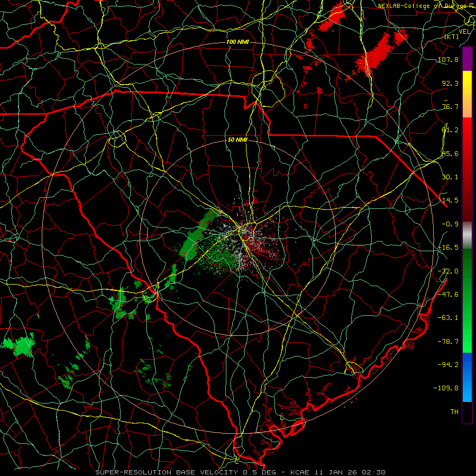This screenshot has width=476, height=476.
Task: Pick the gray segment of velocity scale
Action: pyautogui.click(x=467, y=235)
